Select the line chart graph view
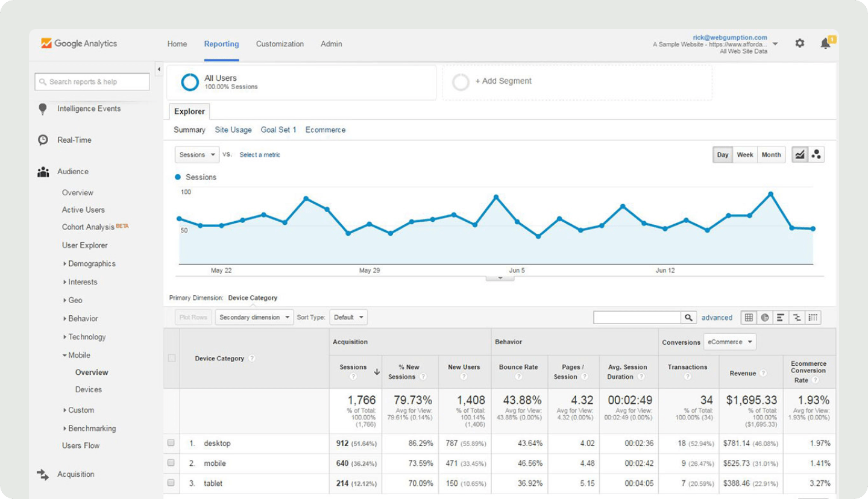 (x=800, y=154)
